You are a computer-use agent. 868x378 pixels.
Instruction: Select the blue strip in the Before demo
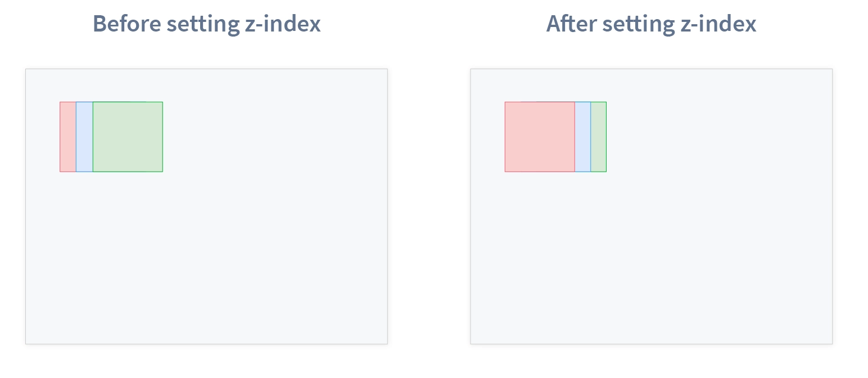point(84,137)
